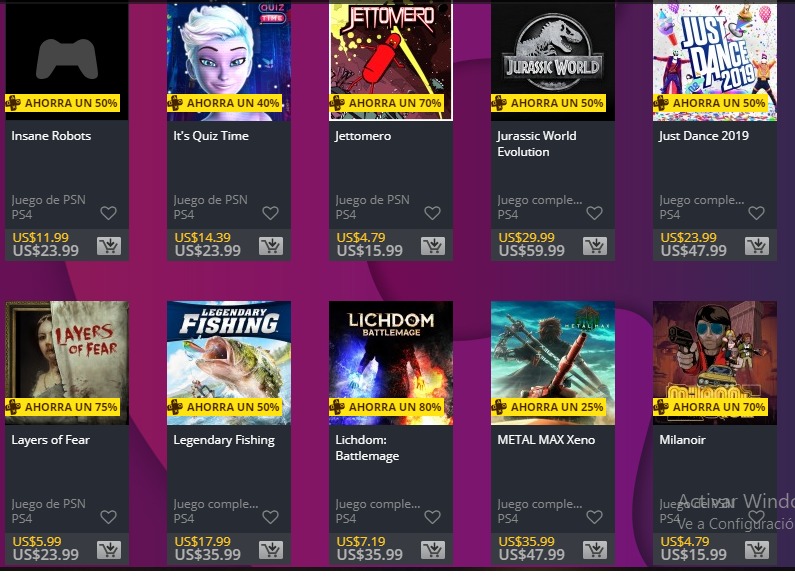Screen dimensions: 795x585
Task: Add Jurassic World Evolution to cart
Action: pos(595,246)
